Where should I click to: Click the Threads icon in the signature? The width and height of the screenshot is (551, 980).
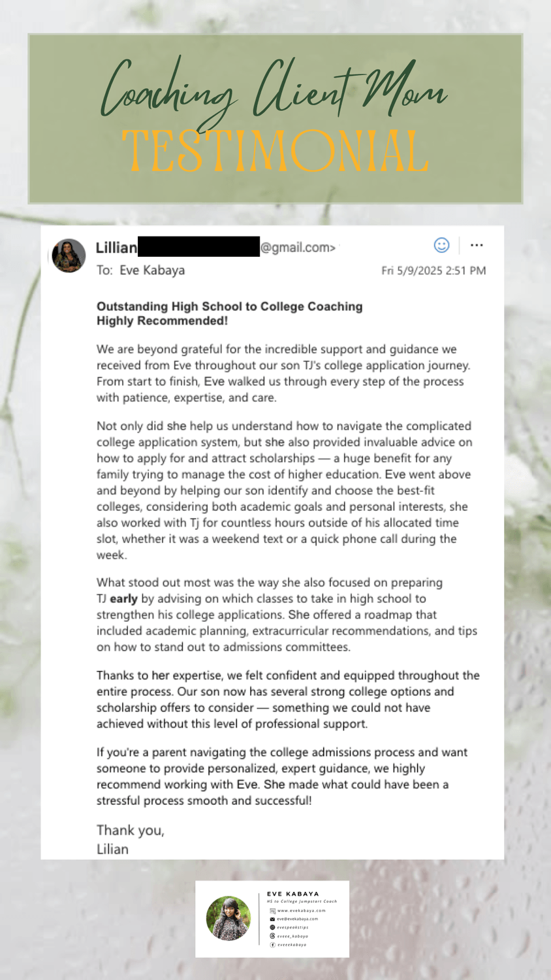(272, 936)
